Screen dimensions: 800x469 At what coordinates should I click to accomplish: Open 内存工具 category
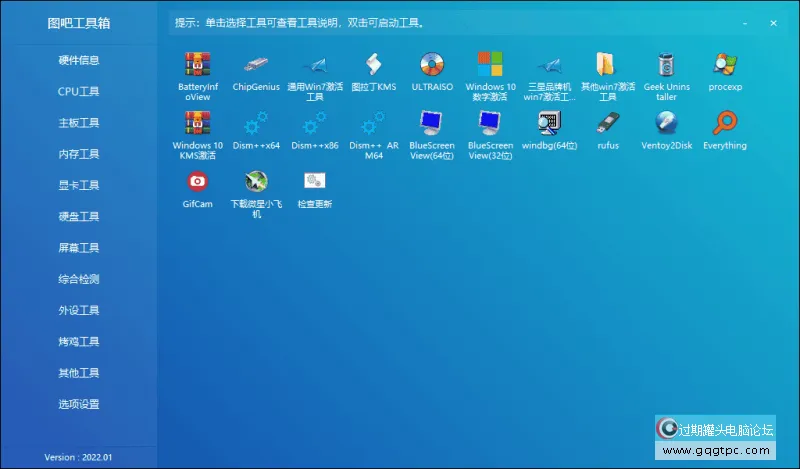[79, 154]
